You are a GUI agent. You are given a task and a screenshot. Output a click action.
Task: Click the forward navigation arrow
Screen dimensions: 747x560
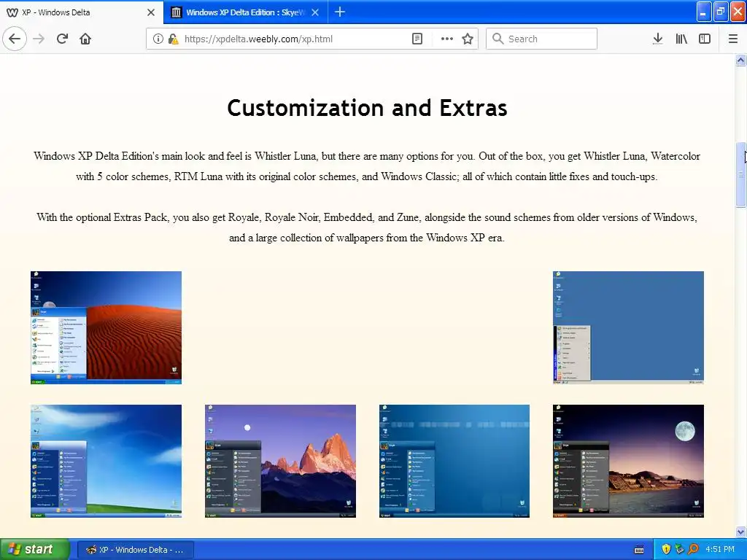tap(39, 39)
